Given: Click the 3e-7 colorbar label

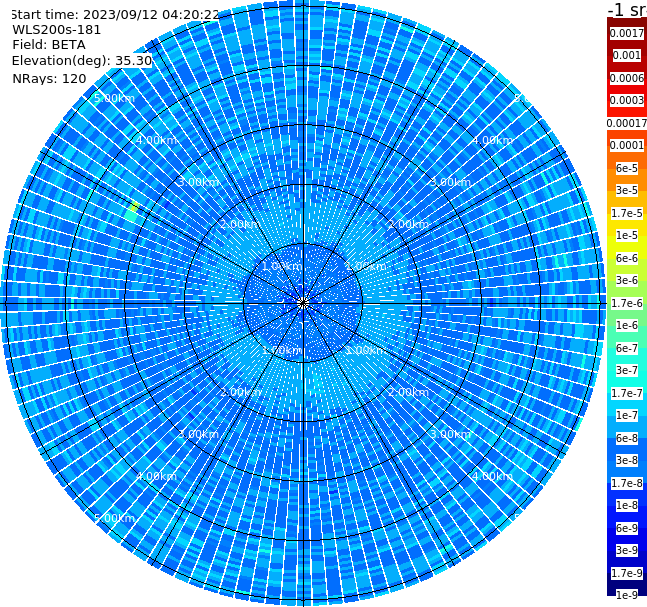Looking at the screenshot, I should [x=627, y=370].
